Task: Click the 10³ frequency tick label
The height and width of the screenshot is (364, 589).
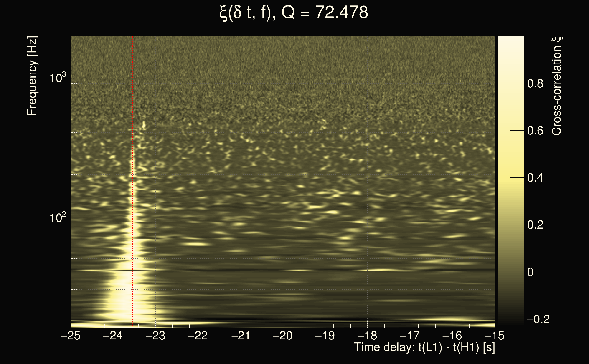Action: 58,78
